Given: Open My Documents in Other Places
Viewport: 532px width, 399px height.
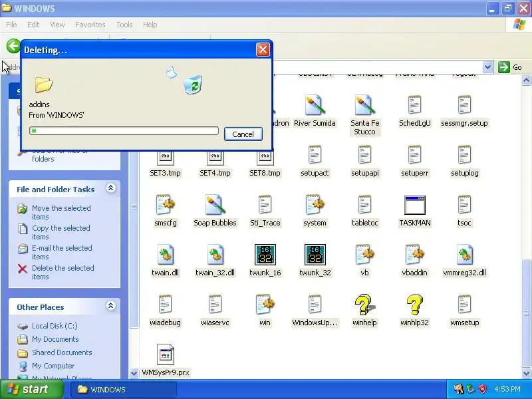Looking at the screenshot, I should (x=55, y=339).
